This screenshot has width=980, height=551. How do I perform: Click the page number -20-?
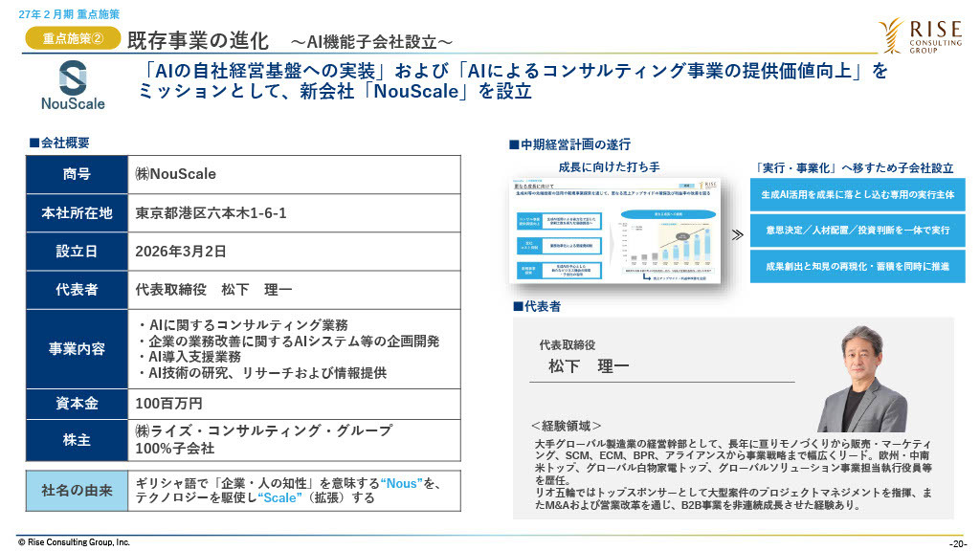(957, 543)
